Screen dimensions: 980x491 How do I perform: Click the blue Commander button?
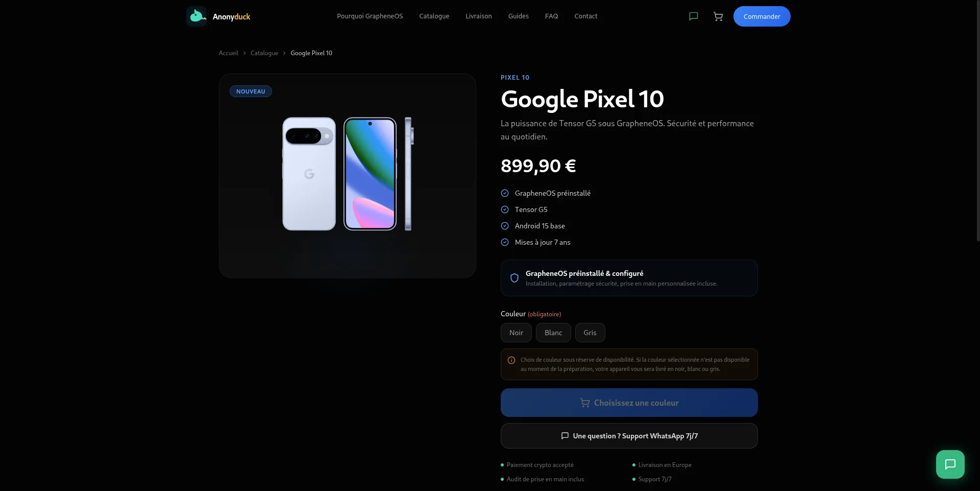pos(762,16)
